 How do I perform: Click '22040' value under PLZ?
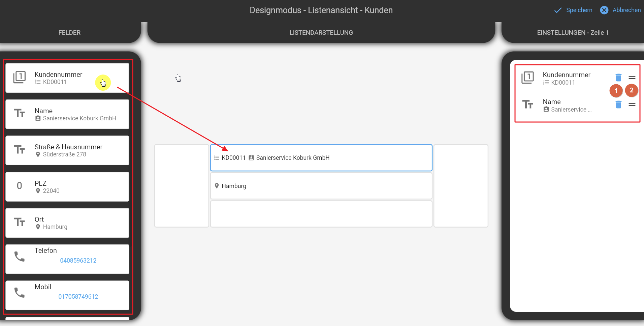click(51, 191)
